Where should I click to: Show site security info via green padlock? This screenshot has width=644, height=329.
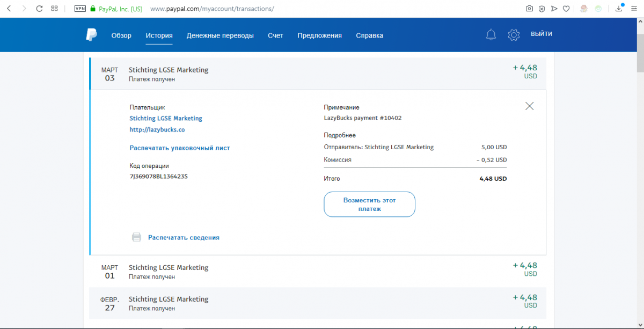(93, 9)
